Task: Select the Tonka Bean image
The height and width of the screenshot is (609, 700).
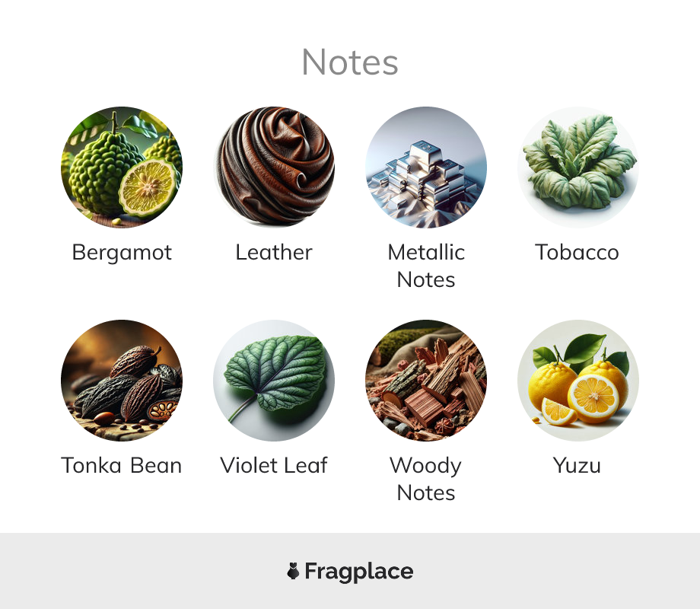Action: point(122,380)
